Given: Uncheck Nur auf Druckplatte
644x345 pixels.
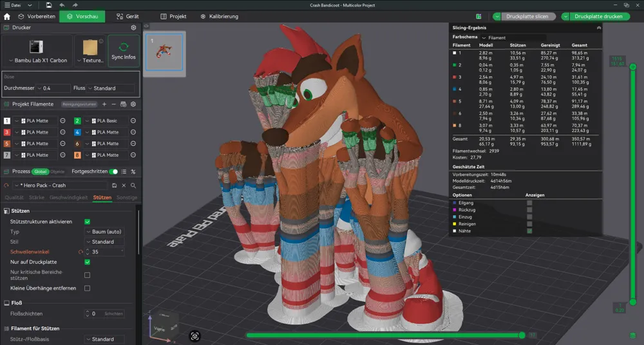Looking at the screenshot, I should tap(87, 262).
